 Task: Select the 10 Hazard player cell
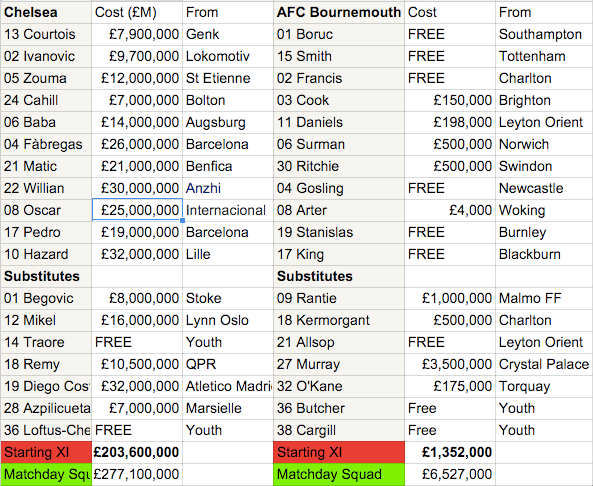[46, 254]
